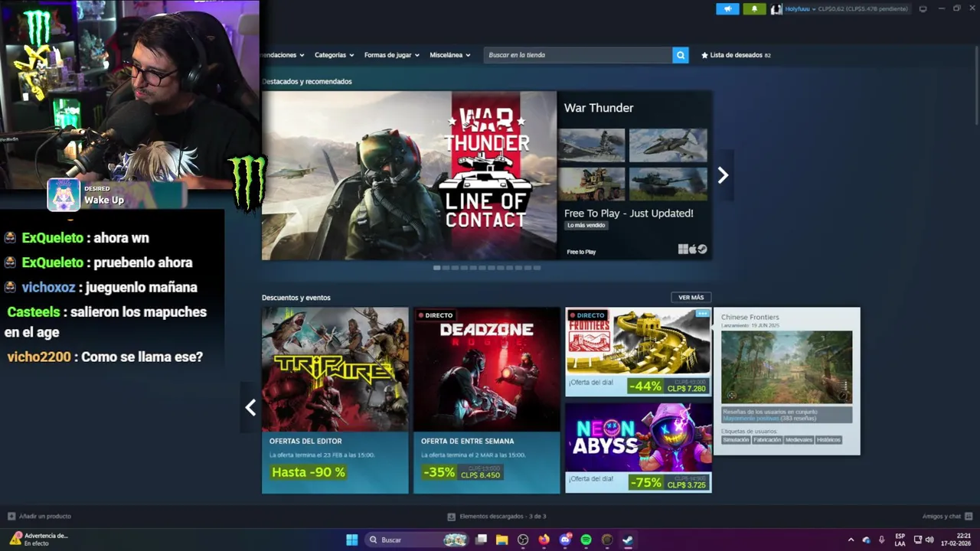Open Lista de deseados wishlist link
Image resolution: width=980 pixels, height=551 pixels.
(x=737, y=55)
